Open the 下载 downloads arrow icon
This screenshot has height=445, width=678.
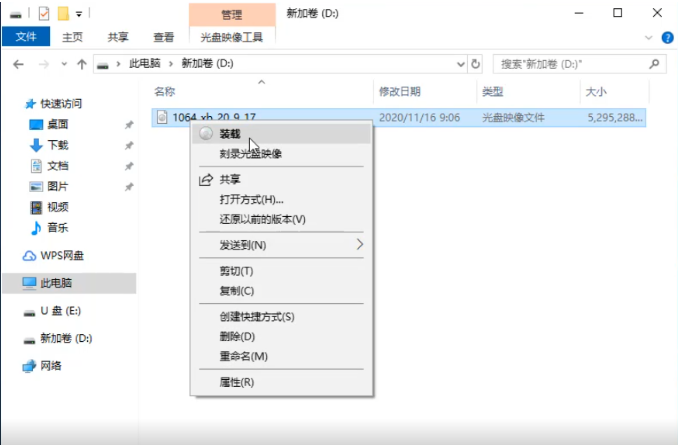[36, 145]
